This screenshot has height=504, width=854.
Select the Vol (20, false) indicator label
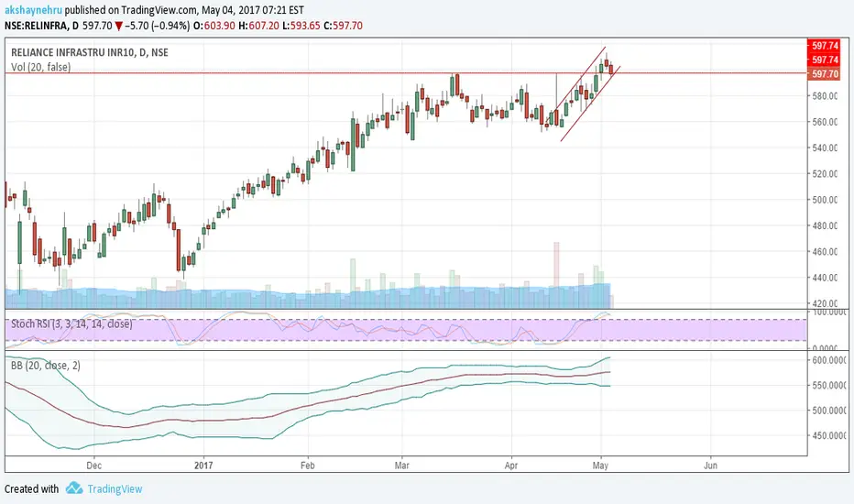point(41,67)
